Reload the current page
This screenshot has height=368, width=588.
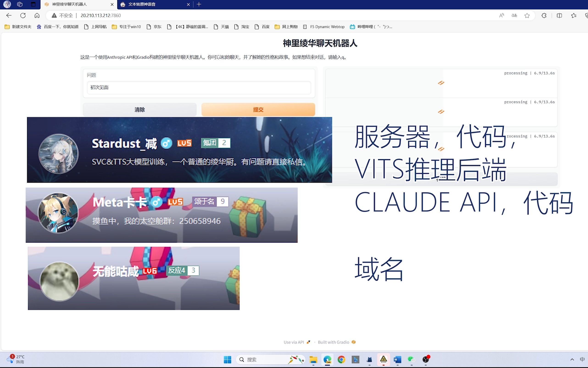[23, 15]
